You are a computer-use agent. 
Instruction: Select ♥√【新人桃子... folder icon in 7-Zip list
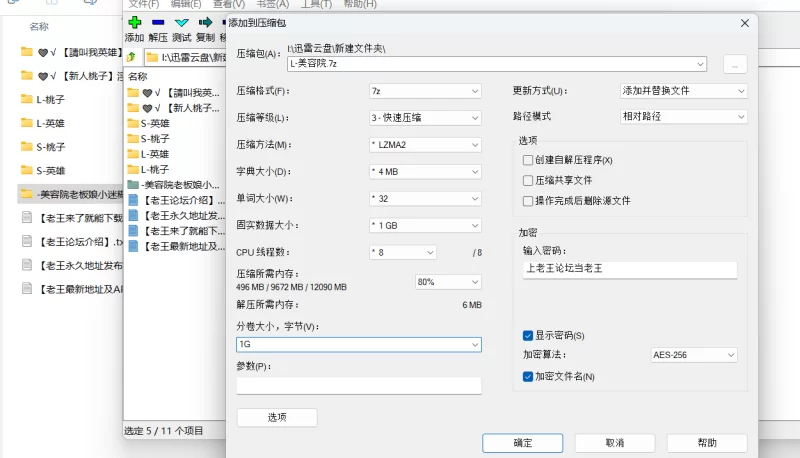tap(133, 108)
